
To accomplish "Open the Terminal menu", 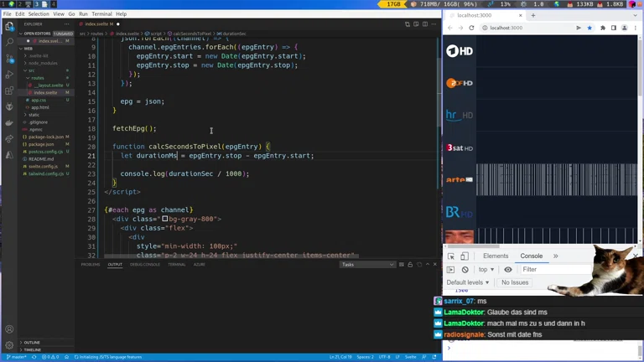I will tap(101, 14).
